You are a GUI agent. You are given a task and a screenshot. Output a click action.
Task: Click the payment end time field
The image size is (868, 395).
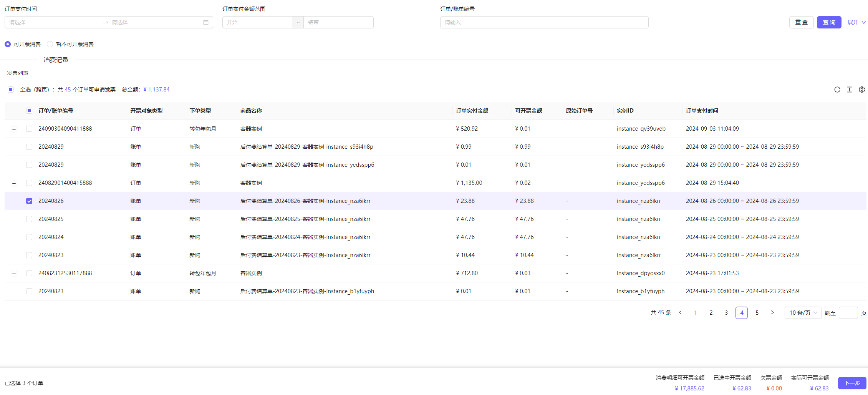[x=156, y=22]
